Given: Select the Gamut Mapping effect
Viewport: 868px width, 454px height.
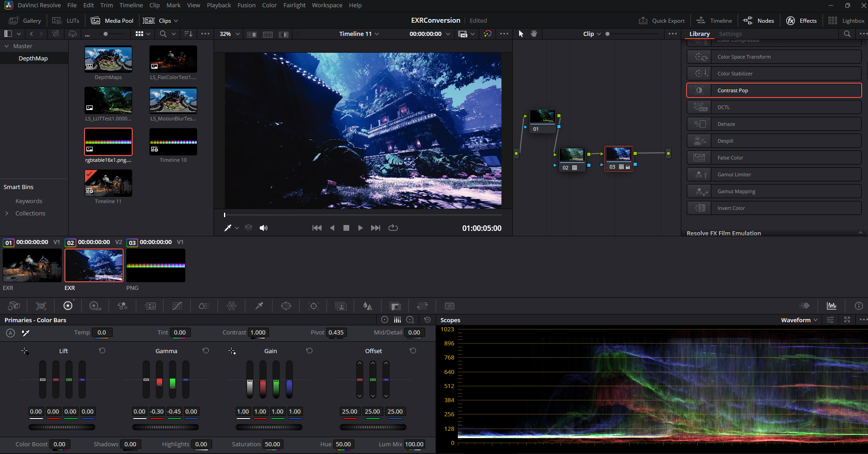Looking at the screenshot, I should coord(774,191).
